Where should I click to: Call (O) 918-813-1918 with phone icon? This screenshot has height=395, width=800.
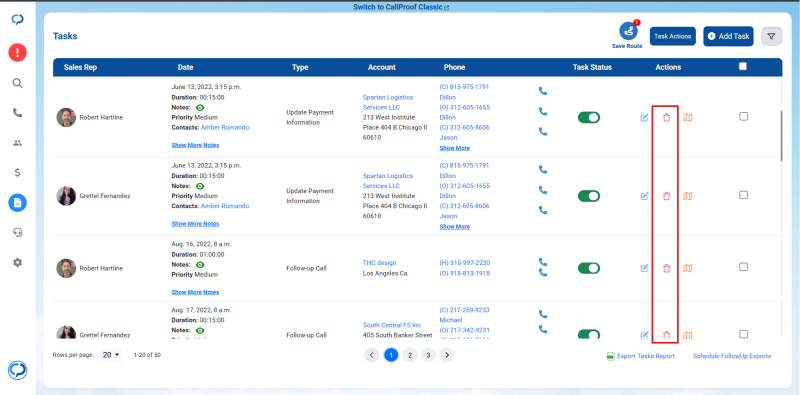[x=543, y=273]
